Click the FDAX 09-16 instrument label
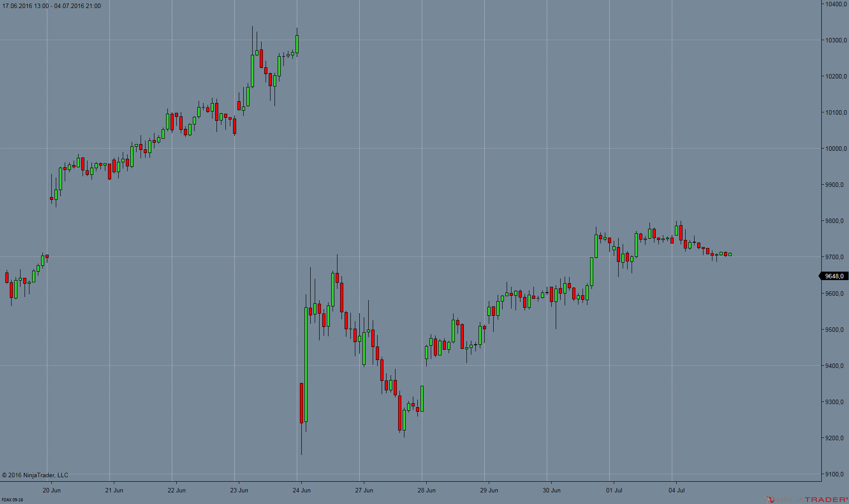Screen dimensions: 849x504 point(12,500)
